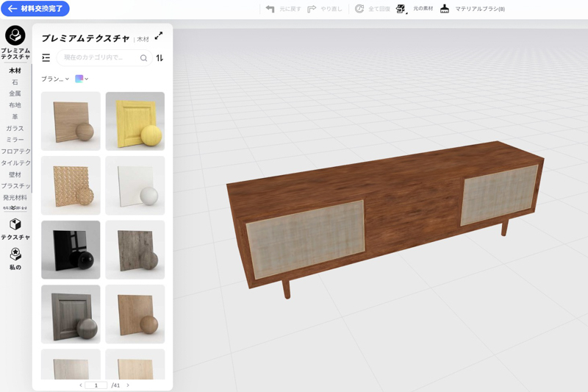Select 石 stone category
This screenshot has width=588, height=392.
(15, 82)
